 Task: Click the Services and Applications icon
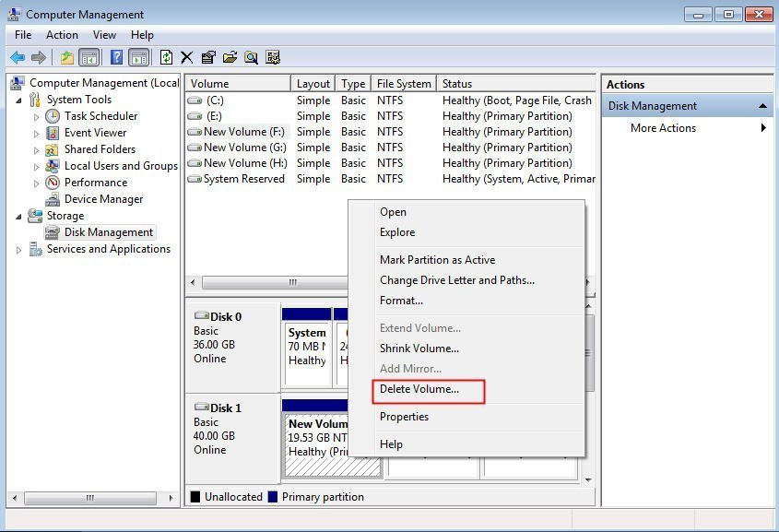pyautogui.click(x=35, y=249)
